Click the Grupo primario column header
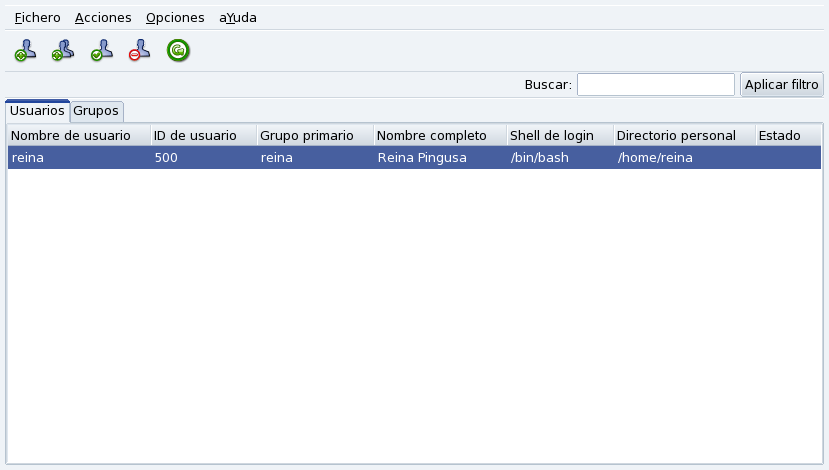829x470 pixels. [x=315, y=135]
